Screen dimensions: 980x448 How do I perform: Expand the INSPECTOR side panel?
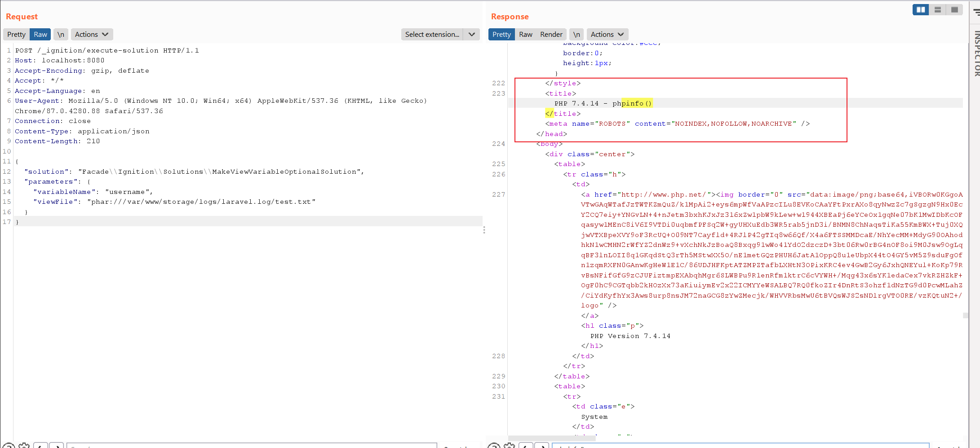(x=976, y=54)
